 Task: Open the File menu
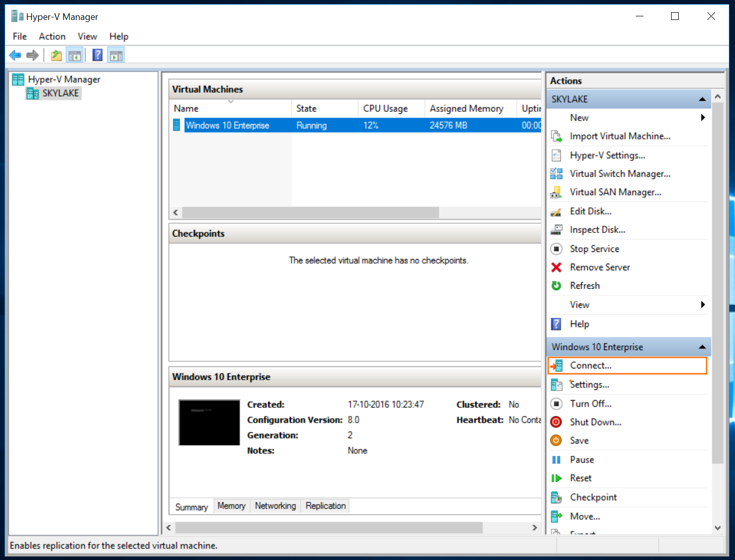pyautogui.click(x=20, y=36)
